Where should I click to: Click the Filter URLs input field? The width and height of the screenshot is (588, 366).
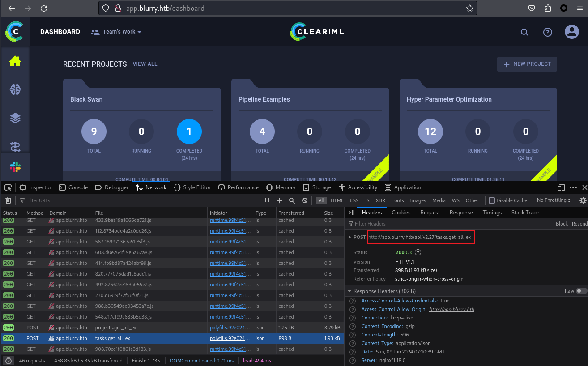139,200
